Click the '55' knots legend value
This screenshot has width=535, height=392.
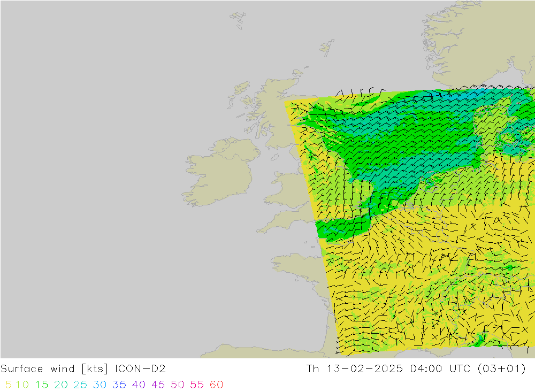197,385
